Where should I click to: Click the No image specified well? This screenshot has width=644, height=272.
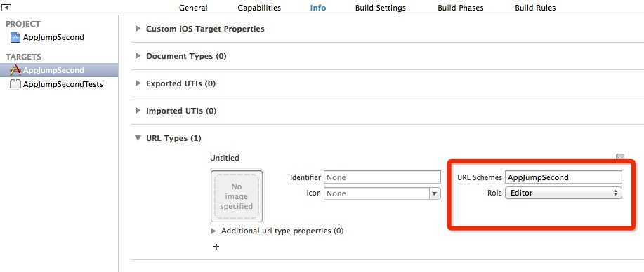[237, 196]
